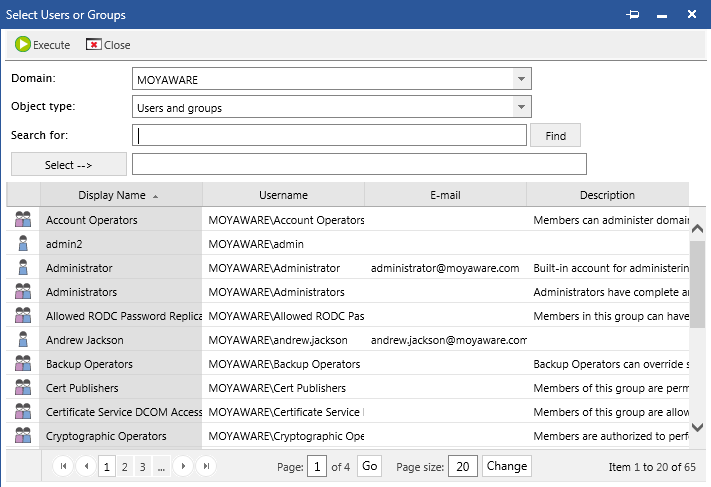
Task: Open the Object type dropdown
Action: click(x=520, y=107)
